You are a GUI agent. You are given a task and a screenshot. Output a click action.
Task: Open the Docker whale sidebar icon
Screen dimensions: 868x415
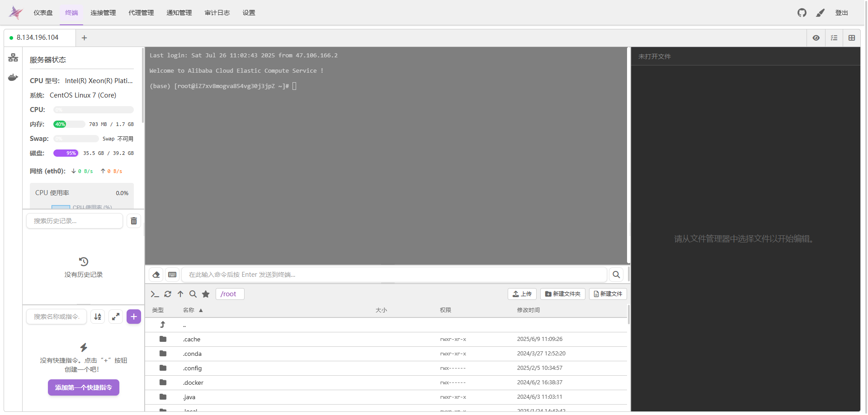[13, 78]
